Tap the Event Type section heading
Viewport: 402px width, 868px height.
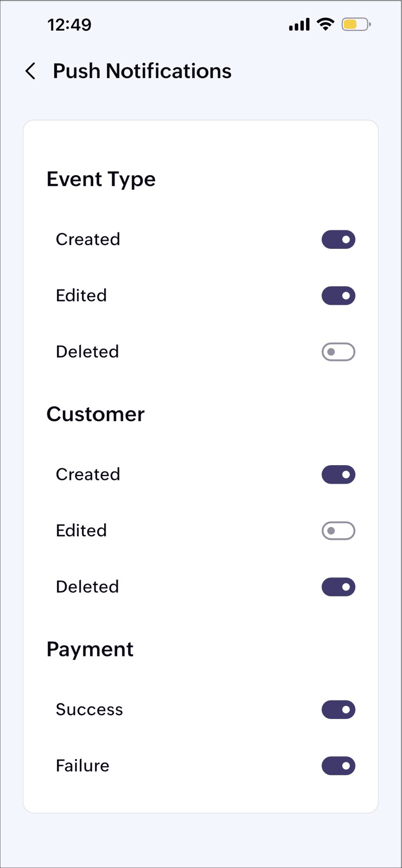point(101,180)
